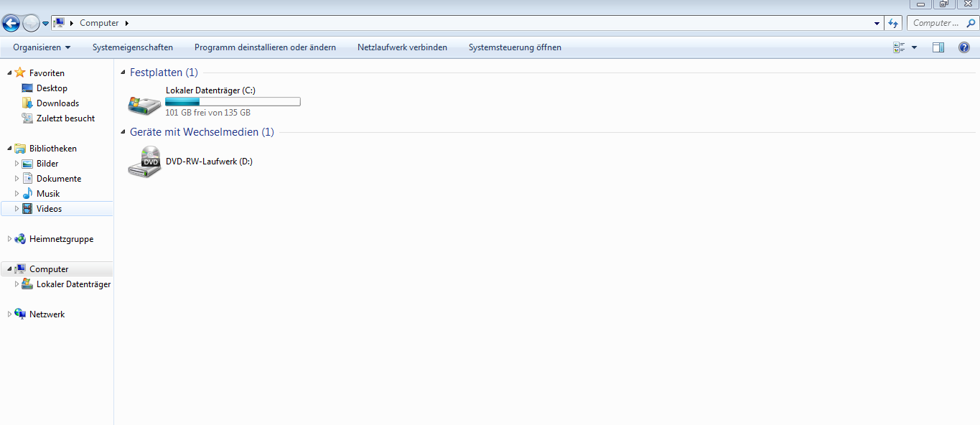Image resolution: width=980 pixels, height=425 pixels.
Task: Expand the Videos library arrow
Action: tap(17, 209)
